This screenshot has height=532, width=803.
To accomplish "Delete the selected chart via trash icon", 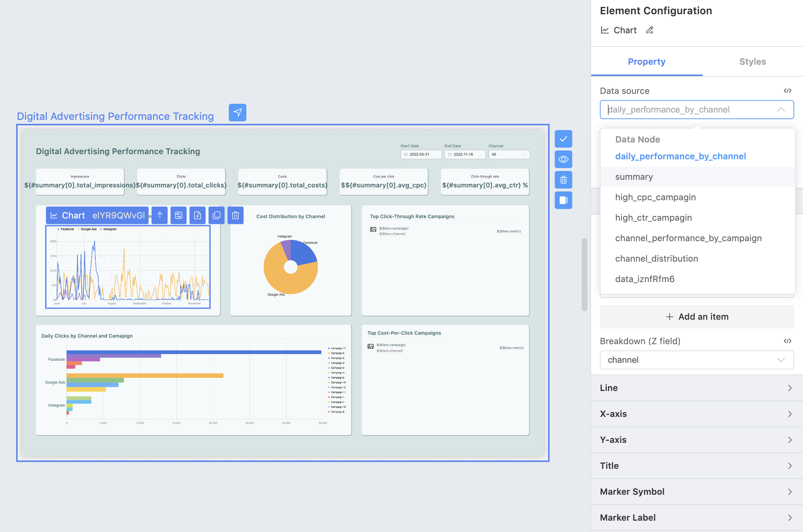I will [236, 215].
